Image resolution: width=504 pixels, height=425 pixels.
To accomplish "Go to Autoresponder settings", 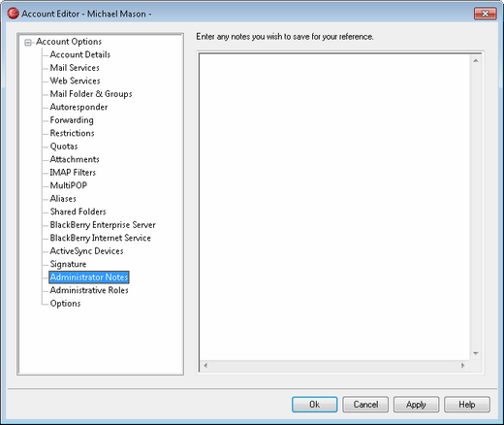I will point(79,107).
